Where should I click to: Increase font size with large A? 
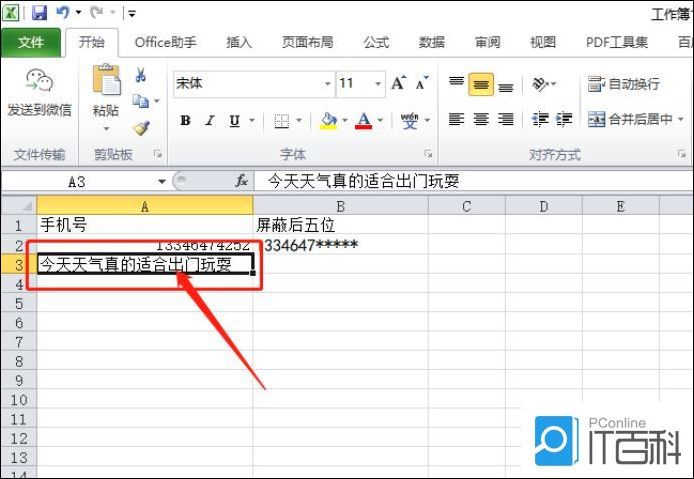398,83
